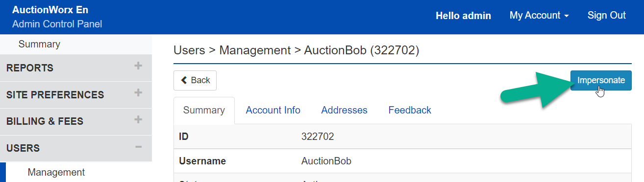The height and width of the screenshot is (182, 644).
Task: Expand Billing & Fees plus icon
Action: 138,120
